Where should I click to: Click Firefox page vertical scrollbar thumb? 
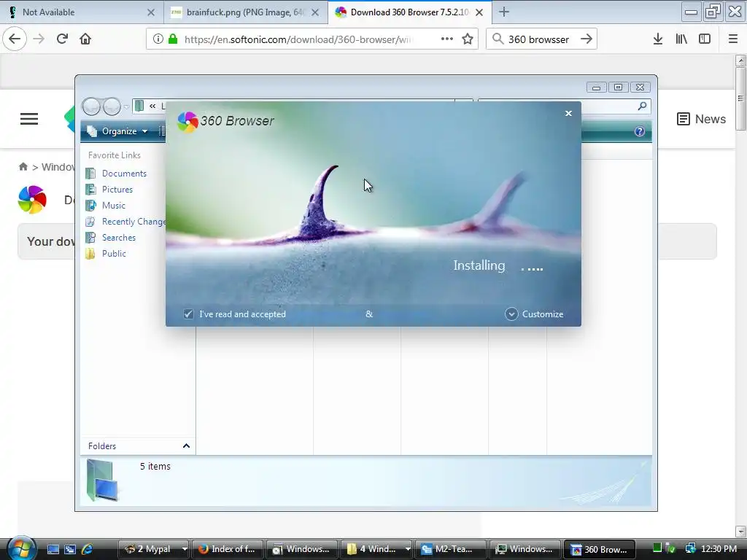click(x=740, y=98)
